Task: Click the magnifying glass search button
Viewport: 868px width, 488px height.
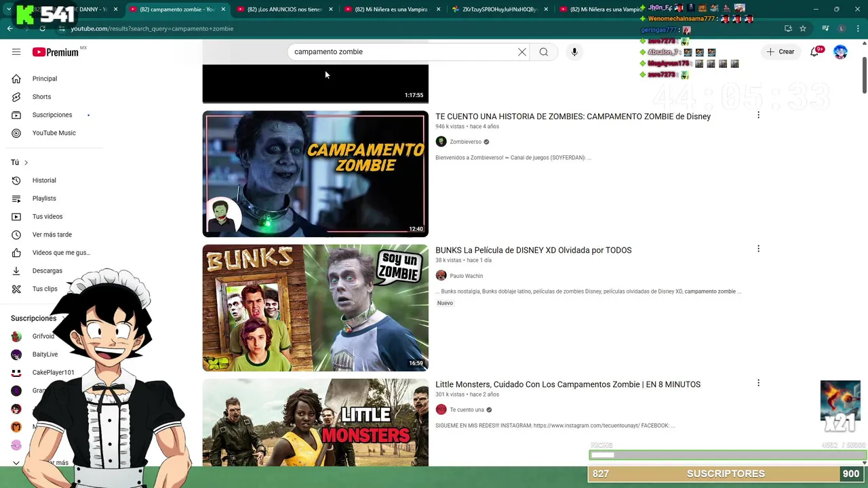Action: tap(544, 52)
